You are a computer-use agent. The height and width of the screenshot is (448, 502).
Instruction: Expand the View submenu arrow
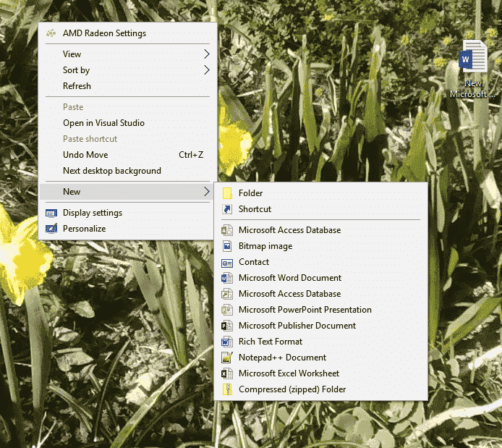[x=207, y=54]
